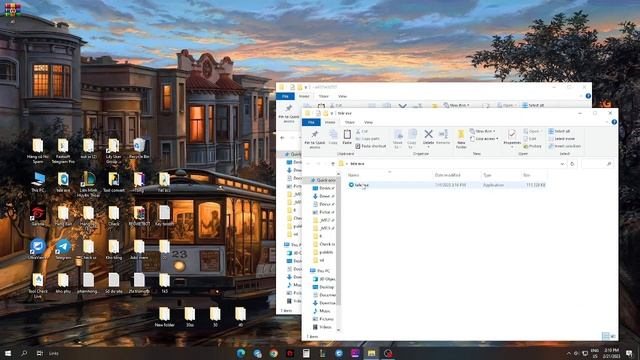Refresh the front window folder view
The height and width of the screenshot is (360, 640).
(572, 164)
